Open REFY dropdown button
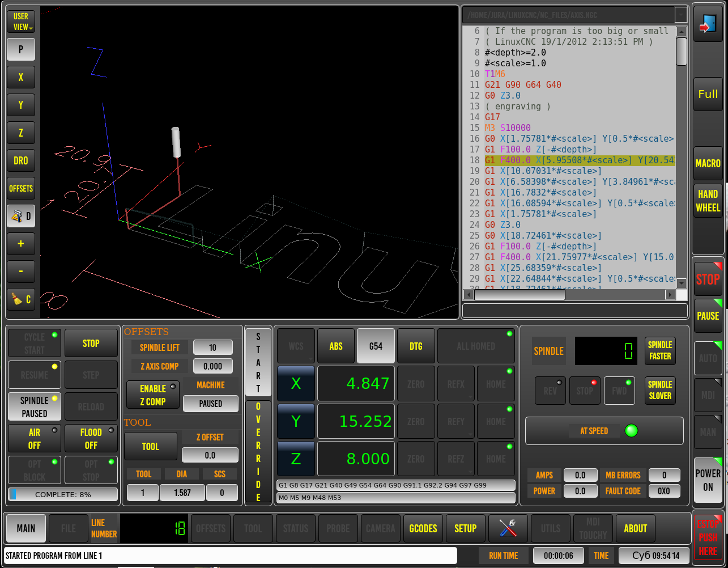This screenshot has height=568, width=728. coord(455,421)
